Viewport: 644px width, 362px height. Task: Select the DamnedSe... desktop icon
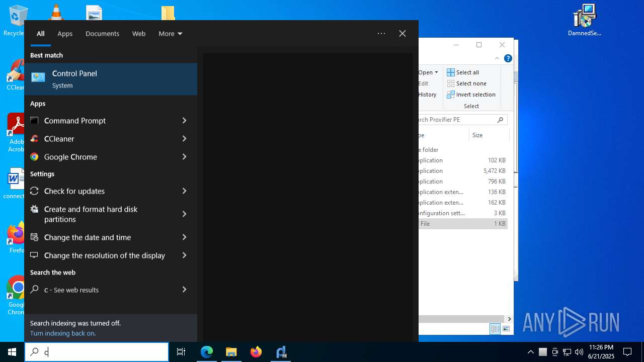(584, 20)
